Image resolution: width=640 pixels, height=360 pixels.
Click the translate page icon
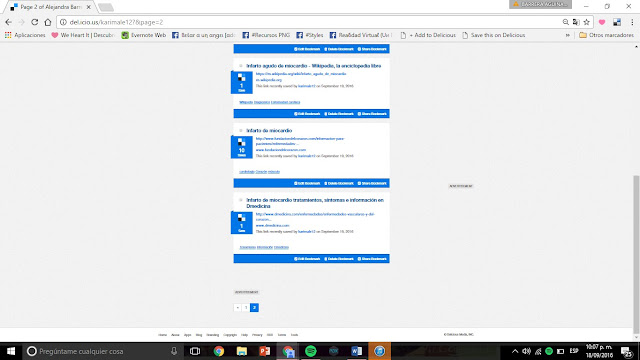tap(576, 22)
